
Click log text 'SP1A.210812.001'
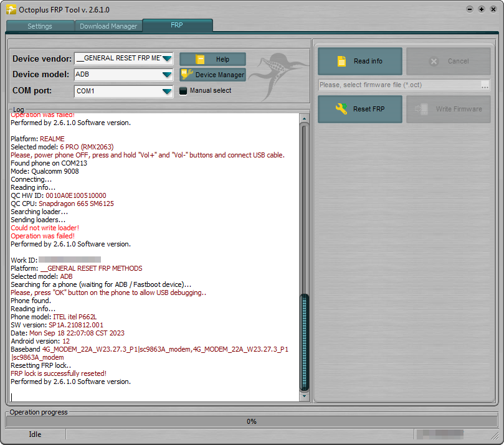coord(76,325)
